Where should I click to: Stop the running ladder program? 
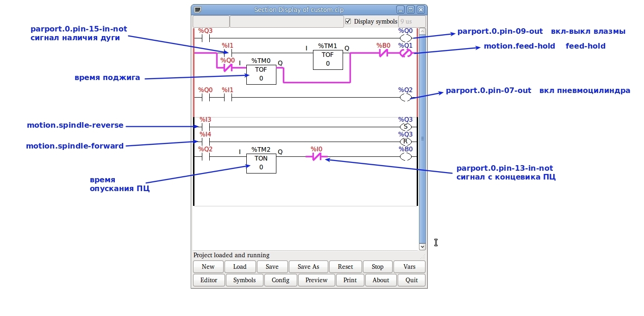click(378, 266)
